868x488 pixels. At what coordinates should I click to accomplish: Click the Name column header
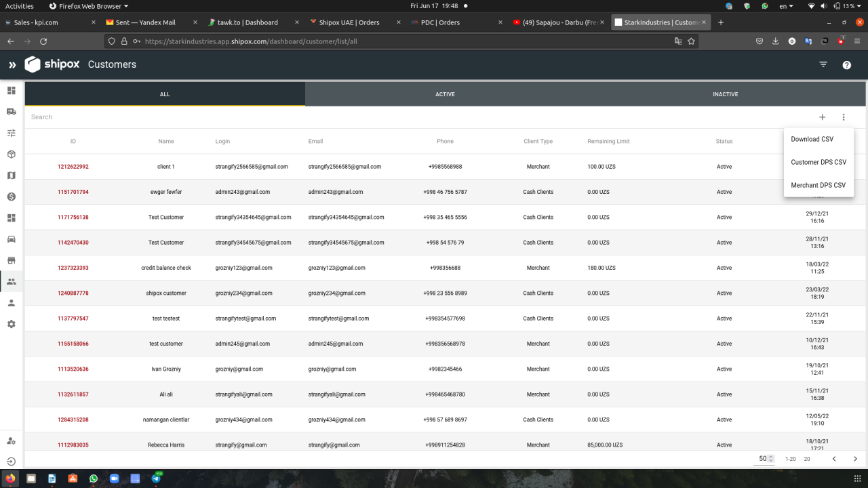pyautogui.click(x=166, y=142)
